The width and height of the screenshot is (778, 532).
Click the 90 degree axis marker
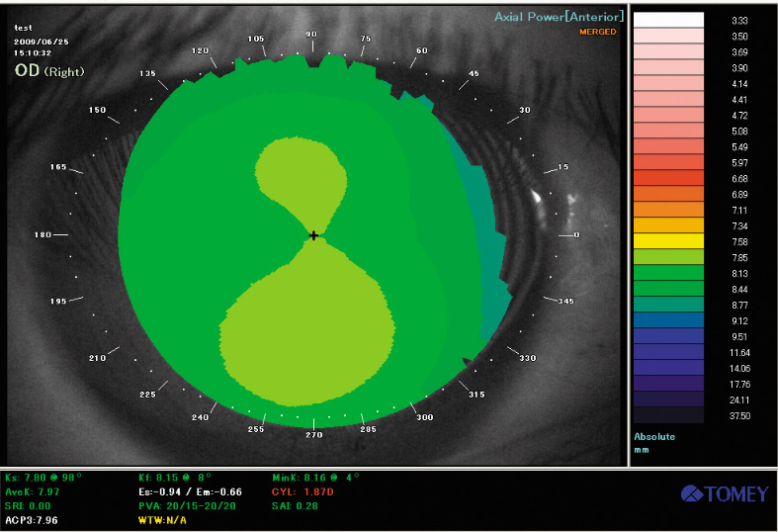(311, 35)
